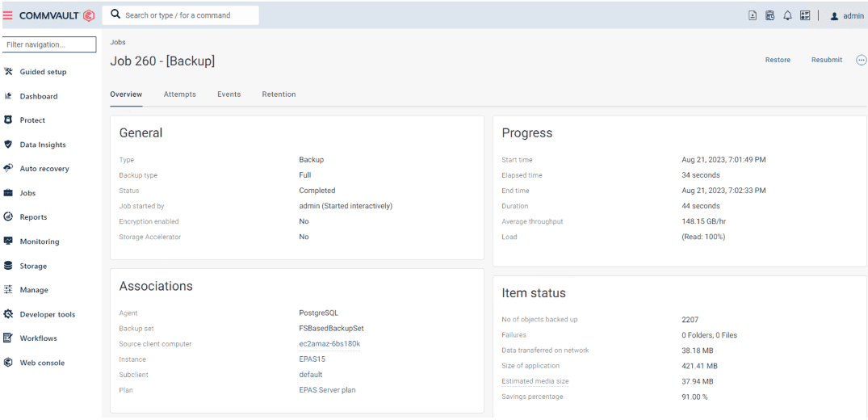Open the Jobs breadcrumb link
Screen dimensions: 868x420
pos(117,42)
